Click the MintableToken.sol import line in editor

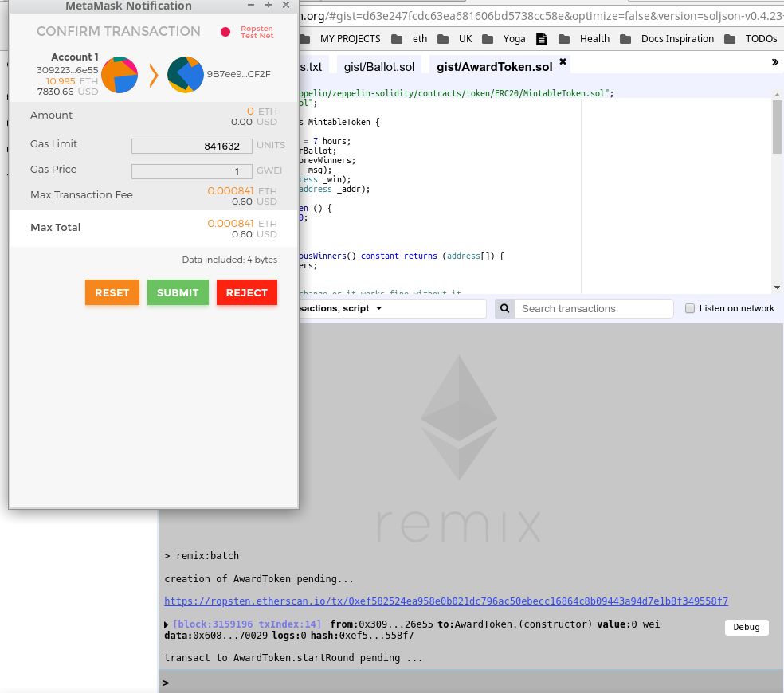click(x=456, y=93)
